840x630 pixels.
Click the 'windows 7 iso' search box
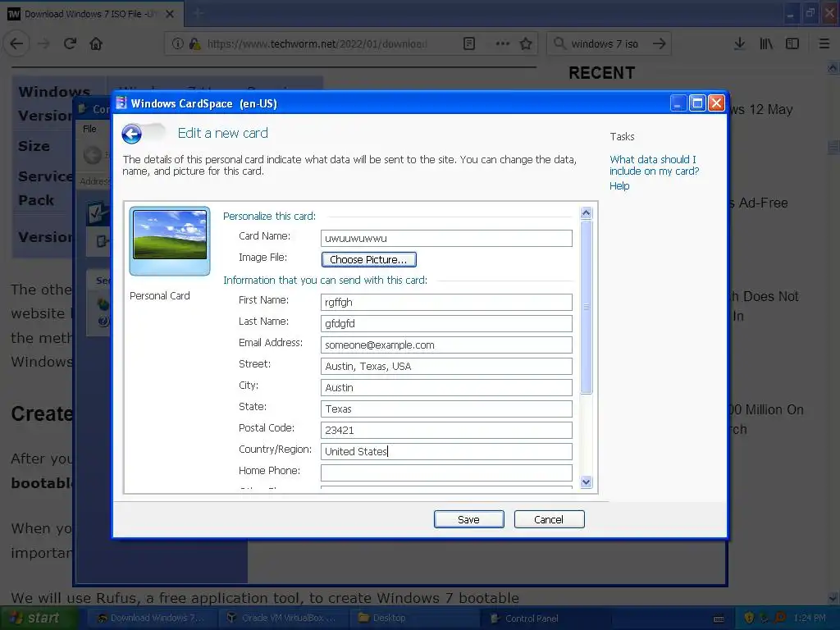coord(609,43)
